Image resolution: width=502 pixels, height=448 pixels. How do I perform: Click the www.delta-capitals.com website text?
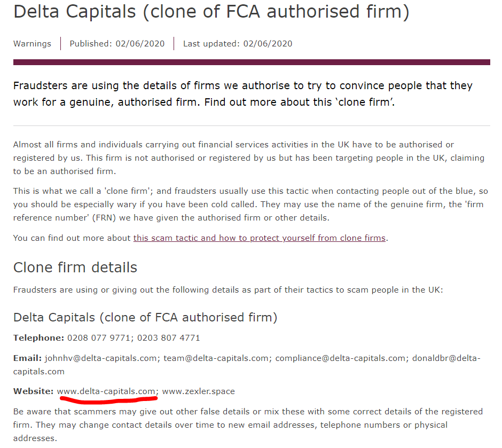[x=106, y=391]
